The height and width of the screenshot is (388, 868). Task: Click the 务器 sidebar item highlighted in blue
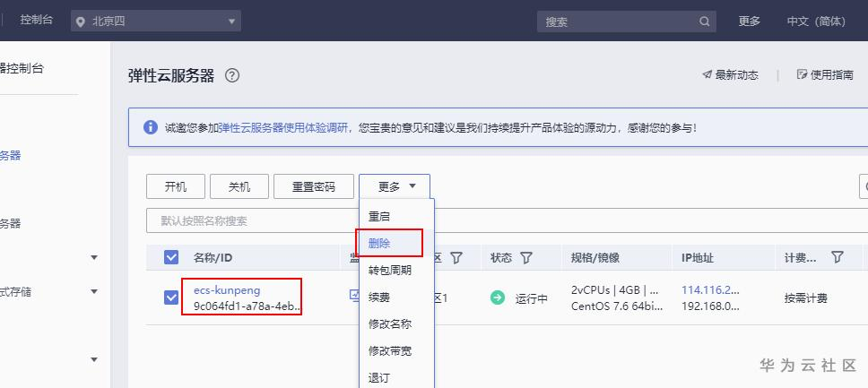(11, 156)
